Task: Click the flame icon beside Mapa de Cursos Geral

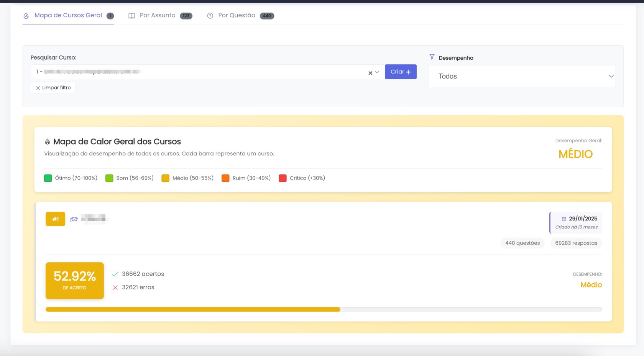Action: (26, 16)
